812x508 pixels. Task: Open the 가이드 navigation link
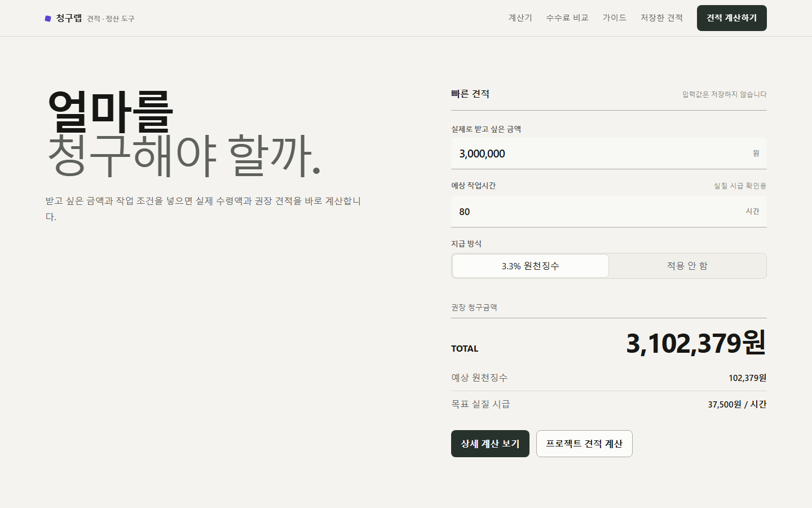(614, 18)
